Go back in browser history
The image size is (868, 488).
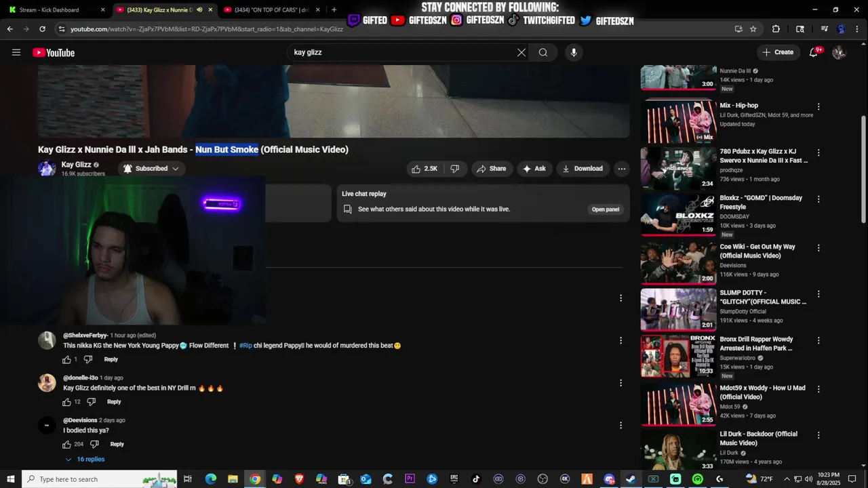pyautogui.click(x=10, y=29)
